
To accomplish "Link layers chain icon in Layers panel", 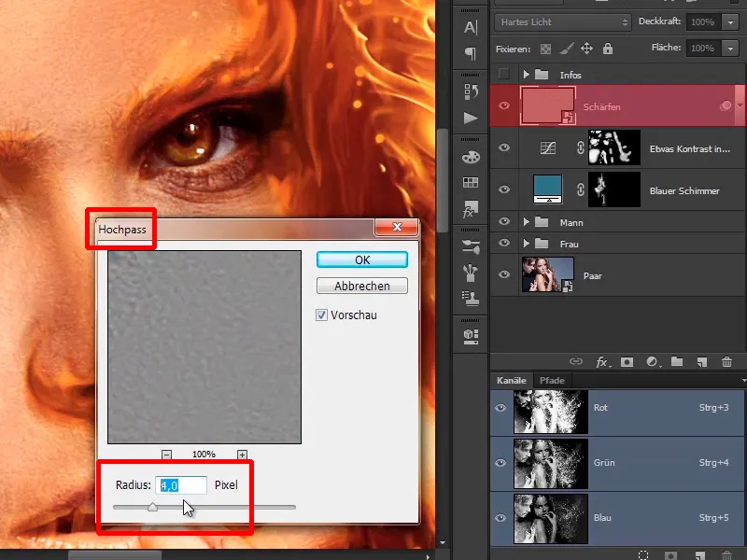I will pos(576,361).
